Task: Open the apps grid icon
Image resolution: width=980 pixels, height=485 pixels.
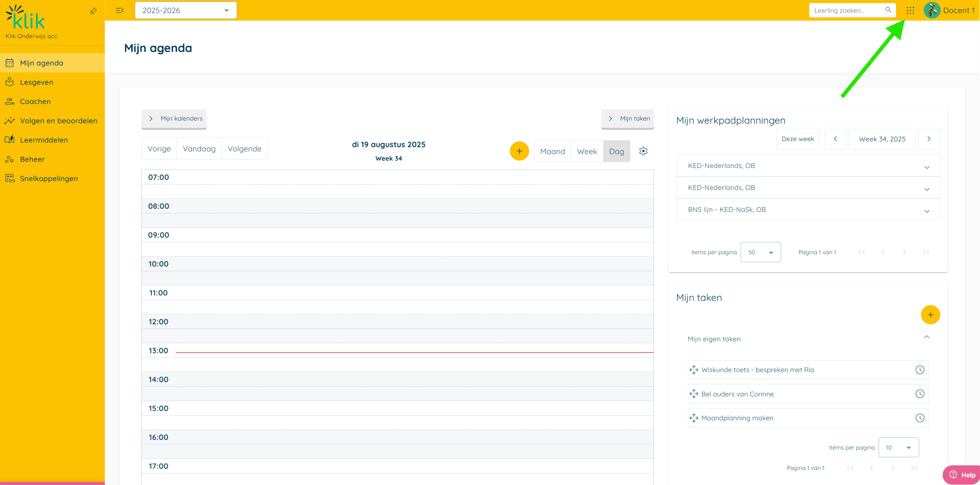Action: [910, 10]
